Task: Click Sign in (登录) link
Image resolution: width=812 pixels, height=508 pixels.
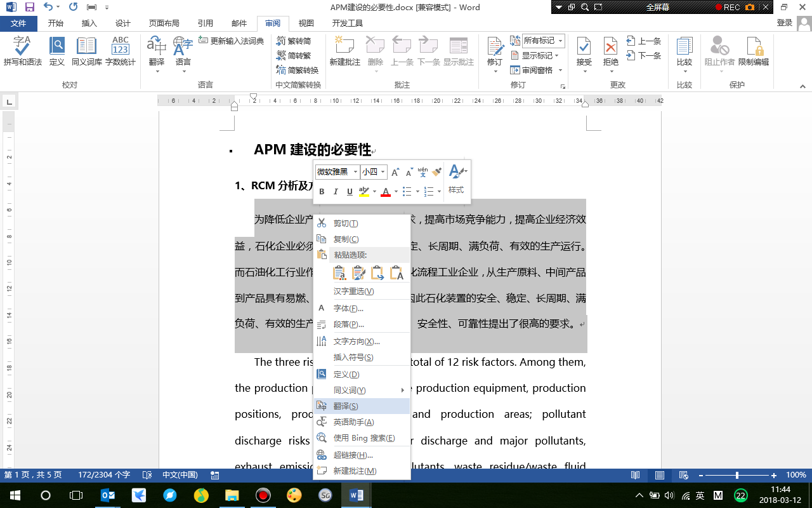Action: click(x=785, y=23)
